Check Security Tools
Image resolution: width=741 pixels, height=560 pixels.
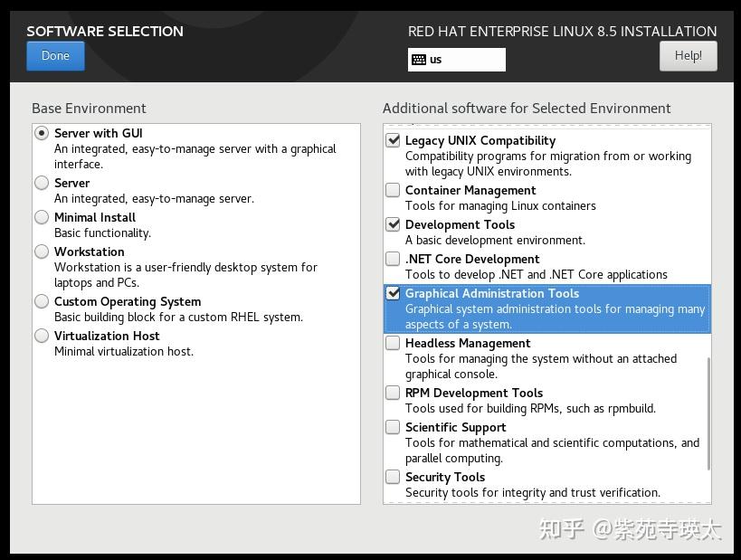(x=393, y=477)
